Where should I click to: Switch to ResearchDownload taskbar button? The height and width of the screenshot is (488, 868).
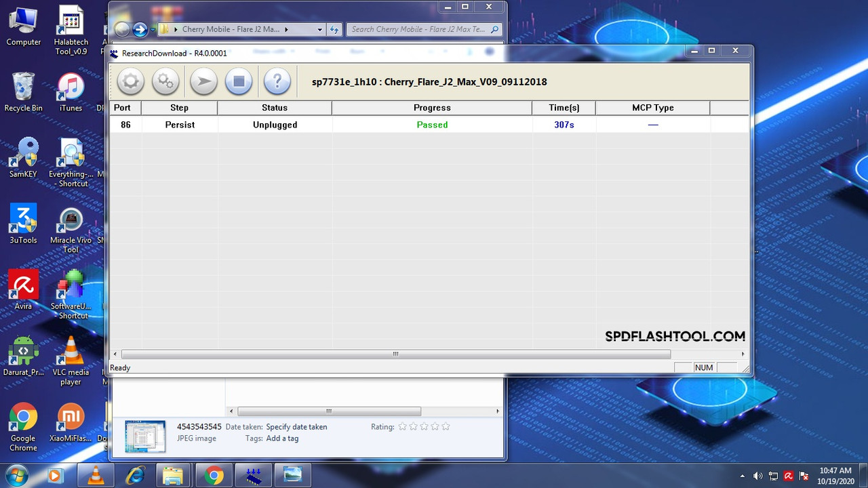[x=254, y=475]
